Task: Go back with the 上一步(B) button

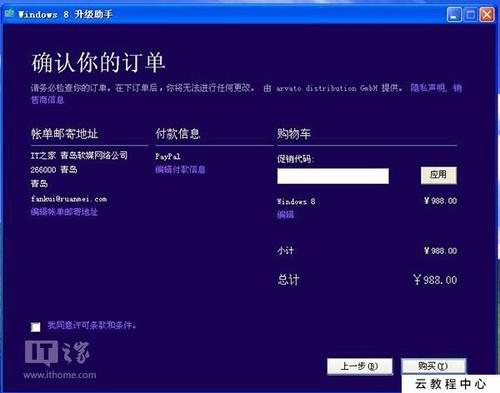Action: (x=360, y=366)
